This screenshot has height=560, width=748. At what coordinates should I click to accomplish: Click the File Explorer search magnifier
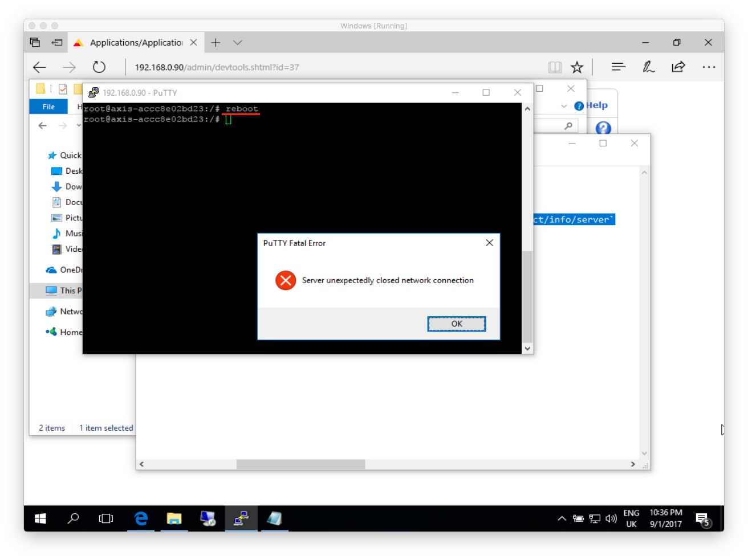[568, 126]
